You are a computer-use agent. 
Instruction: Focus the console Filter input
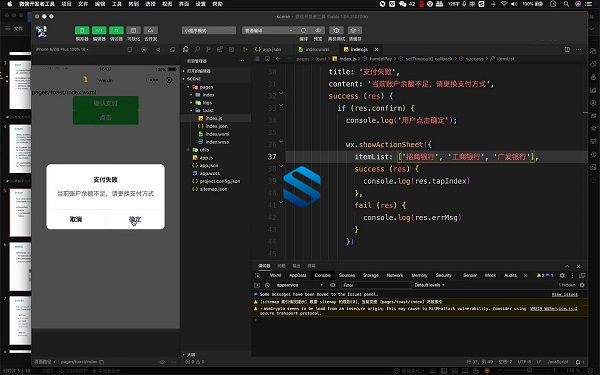pos(376,285)
